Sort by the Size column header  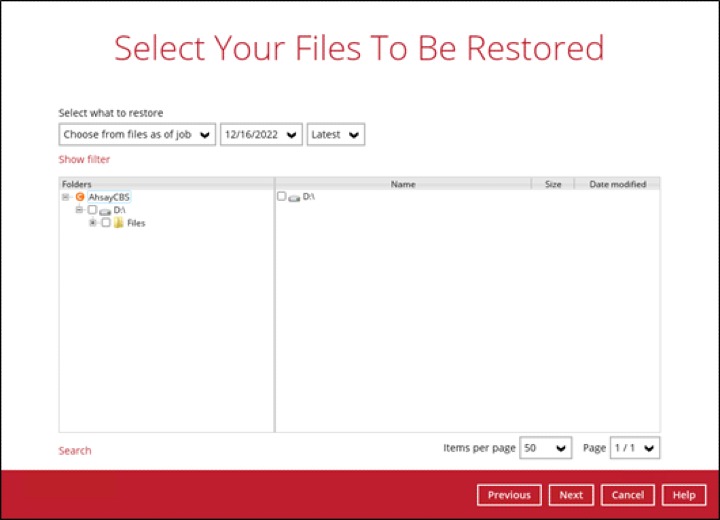click(553, 184)
